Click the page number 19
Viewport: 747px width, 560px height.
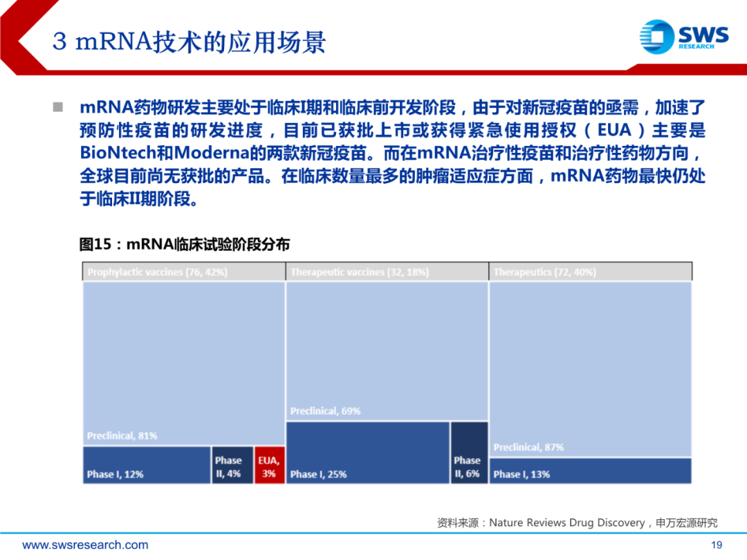(716, 544)
